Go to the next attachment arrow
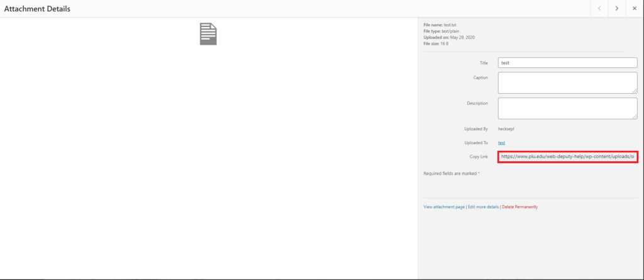Viewport: 644px width, 280px height. [617, 9]
